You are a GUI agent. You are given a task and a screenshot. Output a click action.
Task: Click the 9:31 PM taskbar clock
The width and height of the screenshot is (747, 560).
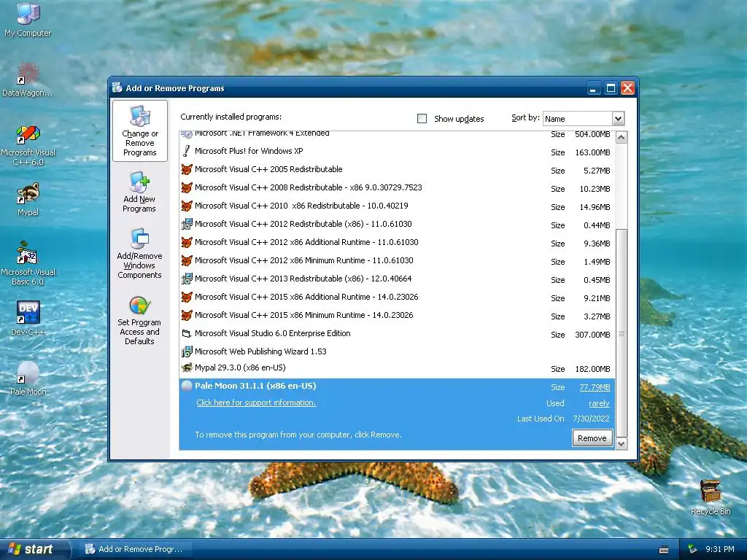pos(719,550)
